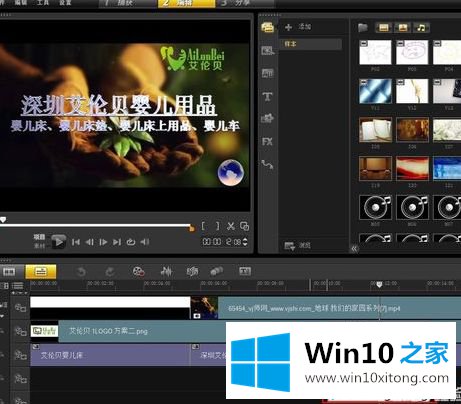Click the library folder import icon
Viewport: 461px width, 404px height.
pyautogui.click(x=363, y=27)
